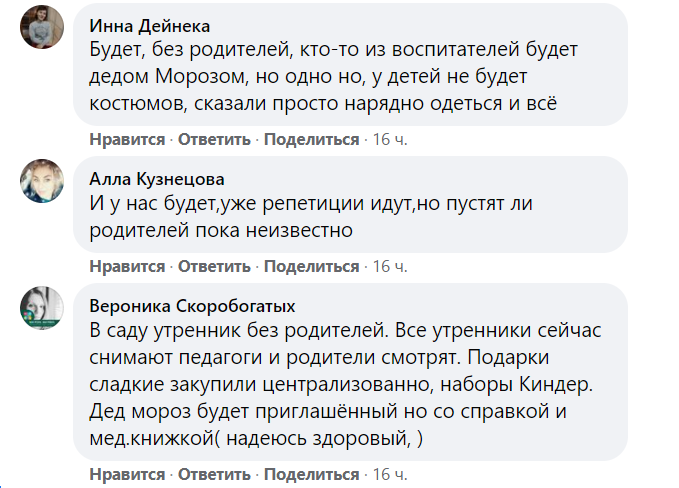The image size is (679, 488).
Task: Open Инна Дейнека's profile avatar
Action: 42,27
